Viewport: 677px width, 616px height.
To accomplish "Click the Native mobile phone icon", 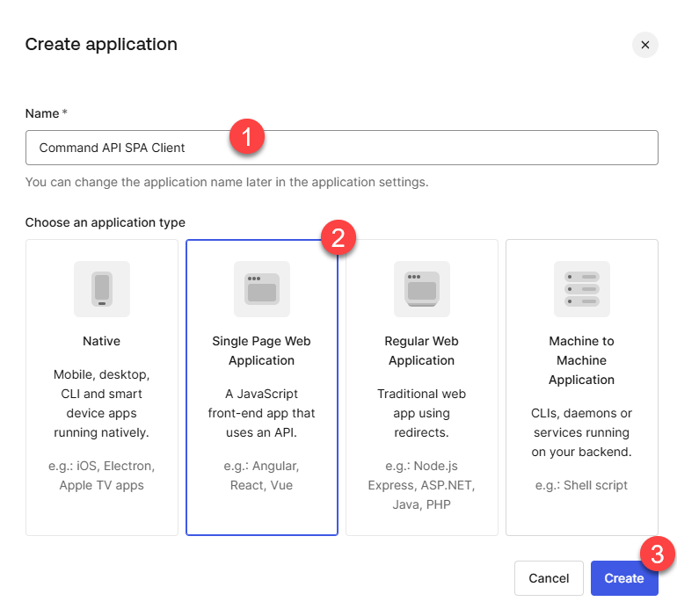I will click(x=102, y=288).
